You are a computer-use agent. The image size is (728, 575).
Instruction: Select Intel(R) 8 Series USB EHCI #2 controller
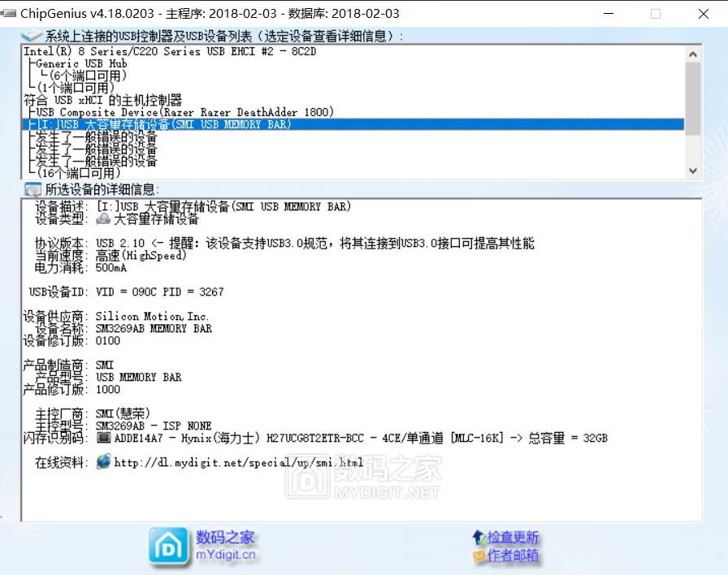coord(170,51)
